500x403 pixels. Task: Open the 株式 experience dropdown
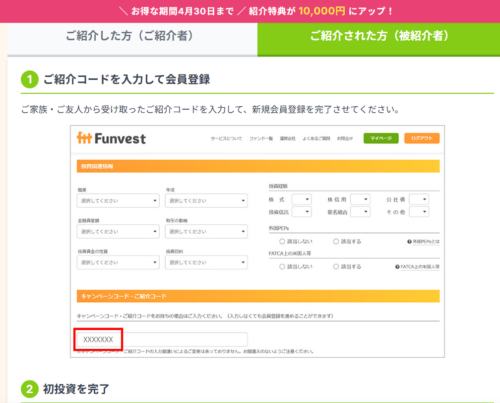coord(302,199)
